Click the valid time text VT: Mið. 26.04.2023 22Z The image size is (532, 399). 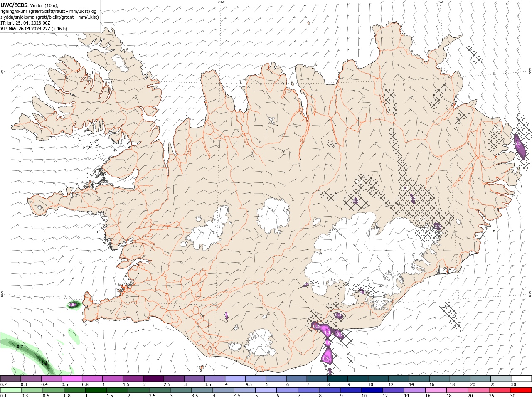(25, 29)
